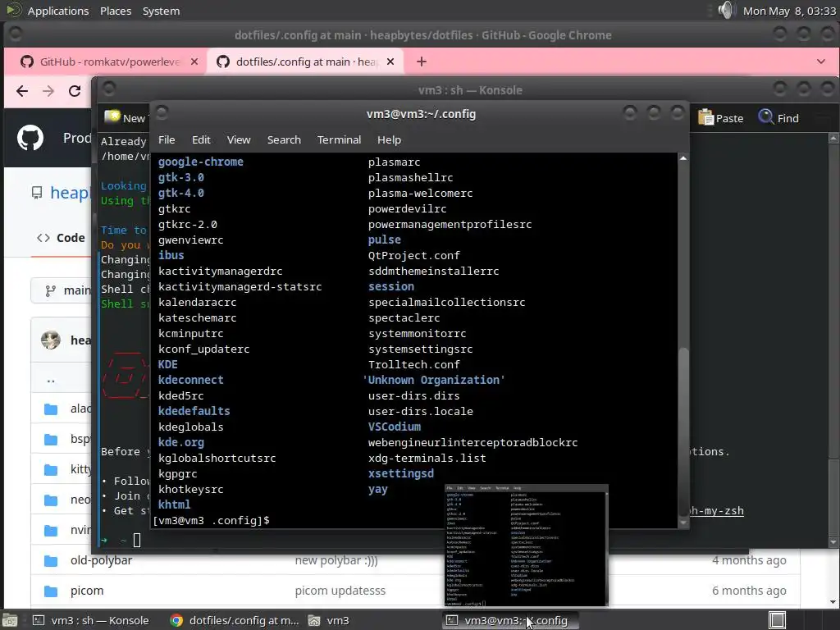Click 'khtml' in terminal listing

[x=174, y=504]
